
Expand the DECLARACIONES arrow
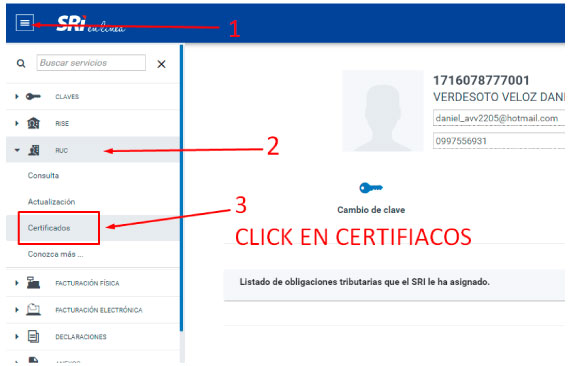(16, 337)
